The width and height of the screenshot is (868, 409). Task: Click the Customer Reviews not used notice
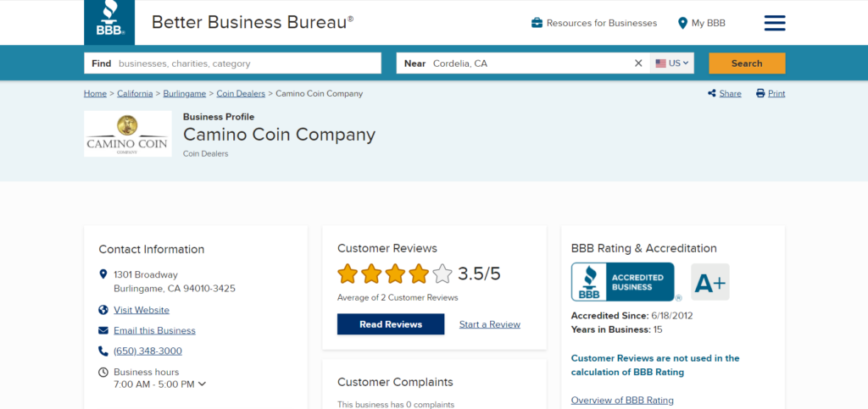[655, 365]
